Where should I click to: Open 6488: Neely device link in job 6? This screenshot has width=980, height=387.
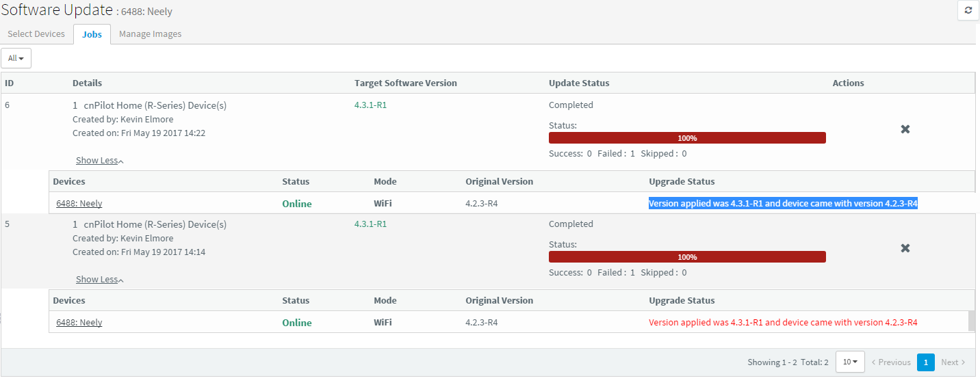tap(79, 204)
